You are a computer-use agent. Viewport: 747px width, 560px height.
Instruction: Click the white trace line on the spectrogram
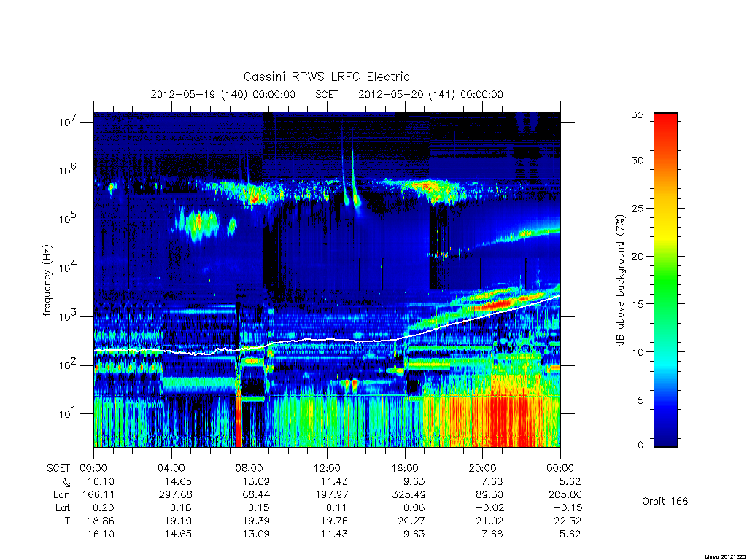[327, 340]
